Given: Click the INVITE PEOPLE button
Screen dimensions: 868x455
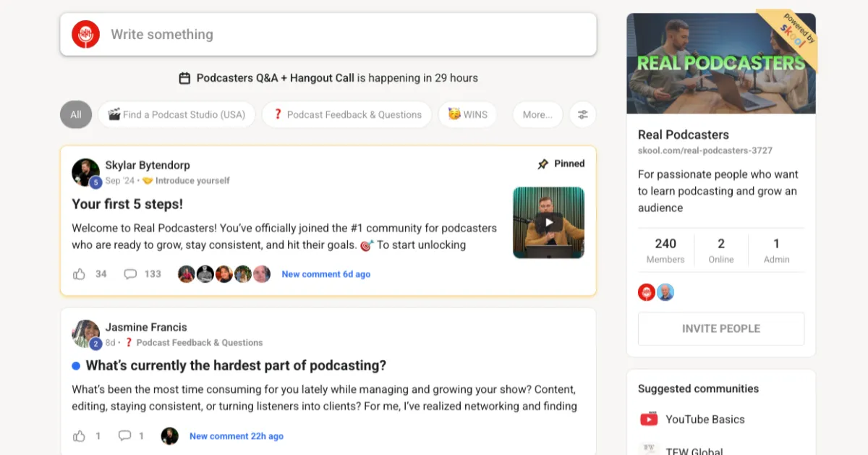Looking at the screenshot, I should click(720, 328).
